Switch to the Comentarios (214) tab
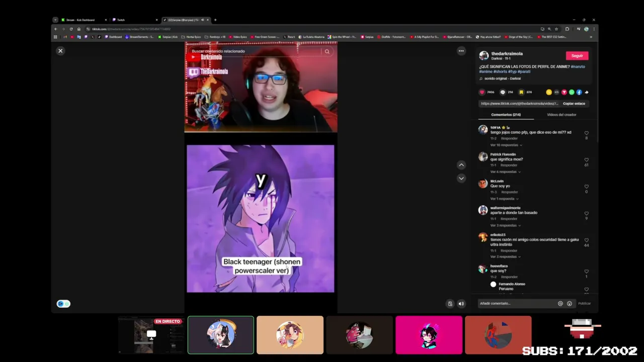The height and width of the screenshot is (362, 644). click(506, 115)
